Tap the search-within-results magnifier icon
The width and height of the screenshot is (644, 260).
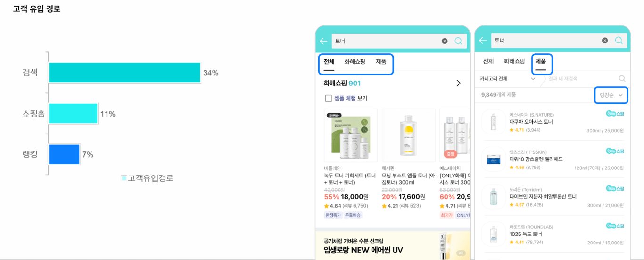point(622,79)
